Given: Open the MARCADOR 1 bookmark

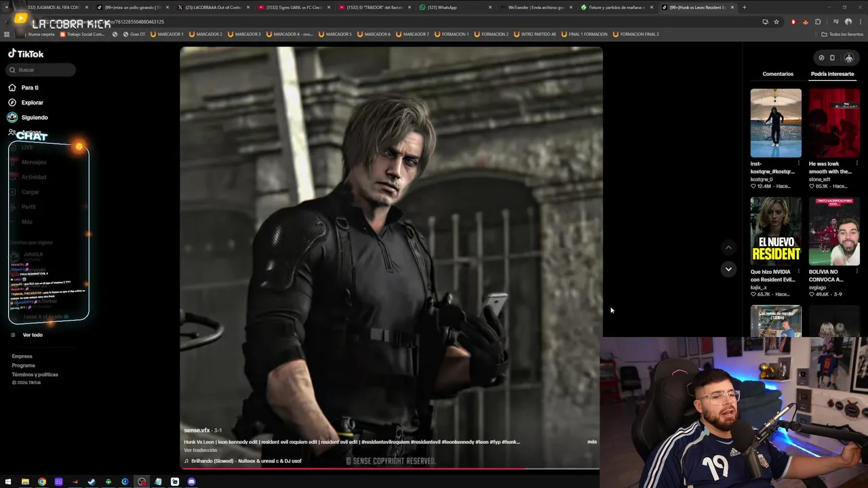Looking at the screenshot, I should tap(167, 34).
